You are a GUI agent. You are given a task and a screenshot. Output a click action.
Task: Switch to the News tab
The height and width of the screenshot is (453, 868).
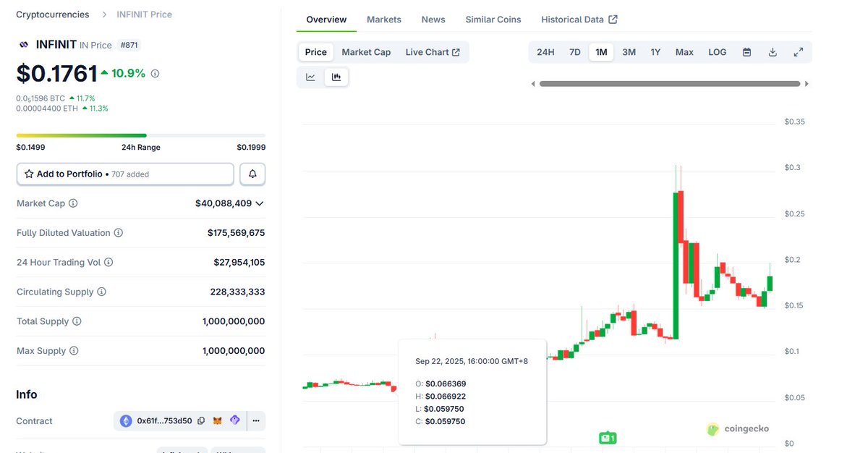click(433, 20)
